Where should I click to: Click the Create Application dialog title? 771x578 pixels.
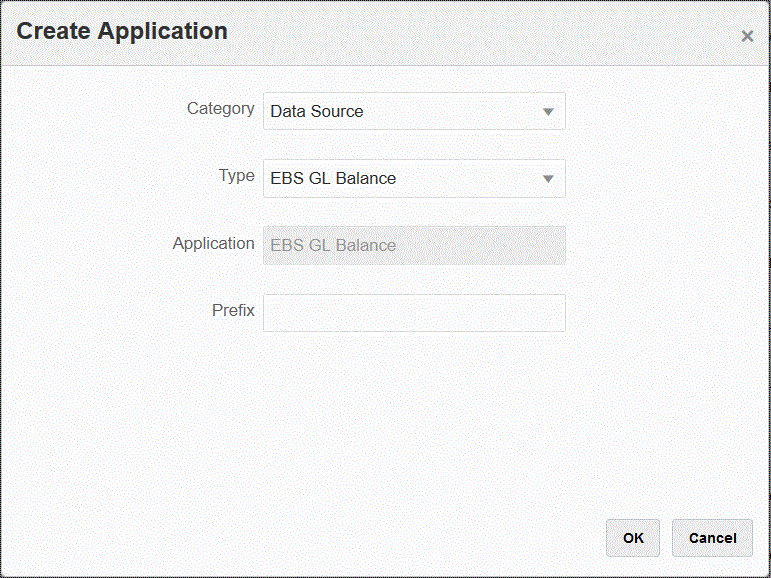click(122, 31)
